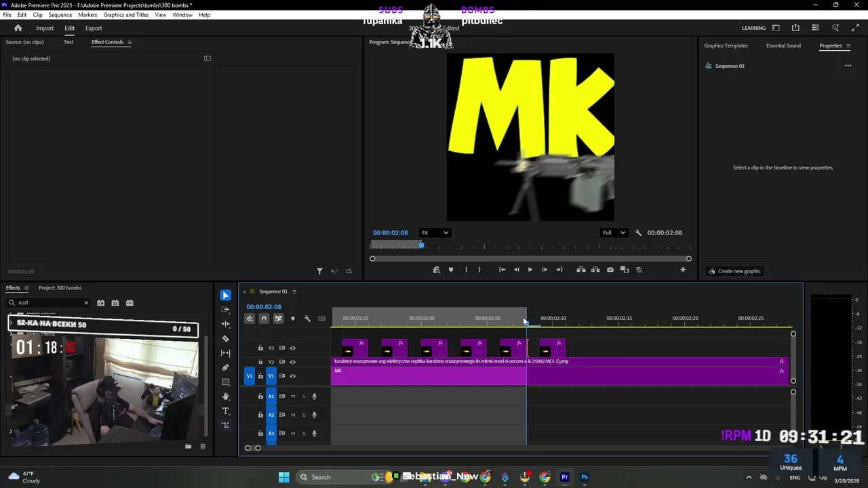Clear the effects search text

(86, 303)
